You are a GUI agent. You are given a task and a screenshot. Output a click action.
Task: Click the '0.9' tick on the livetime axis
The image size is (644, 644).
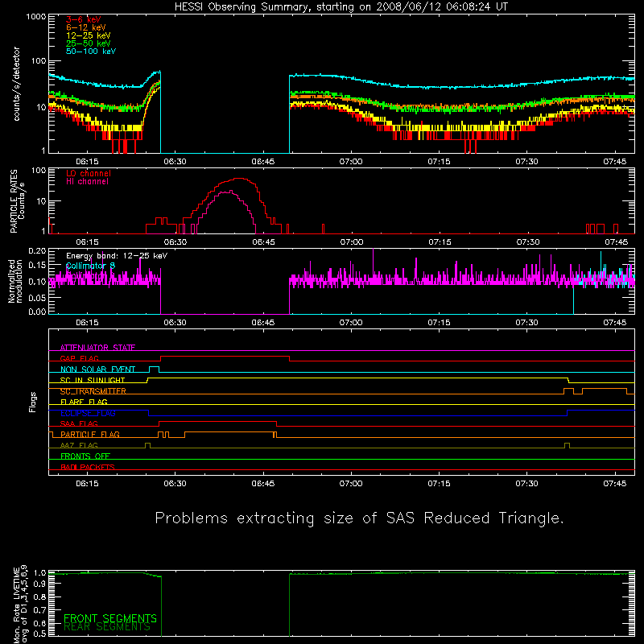[39, 584]
